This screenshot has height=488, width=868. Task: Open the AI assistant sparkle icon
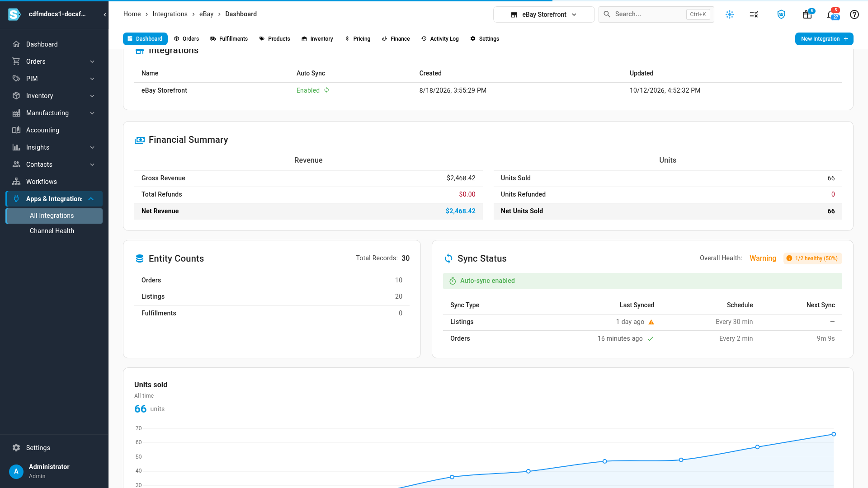(x=730, y=14)
